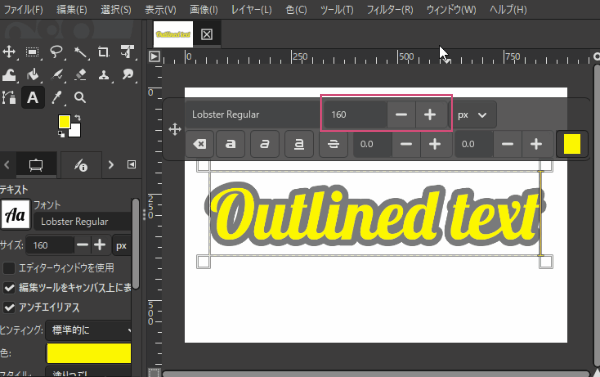The width and height of the screenshot is (600, 377).
Task: Decrease baseline offset value
Action: [406, 144]
